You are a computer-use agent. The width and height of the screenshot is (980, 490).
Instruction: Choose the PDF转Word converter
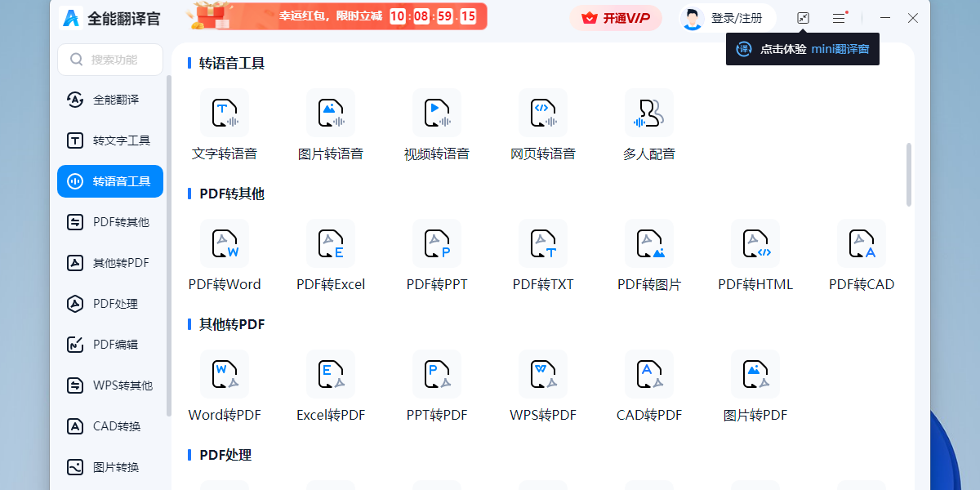pos(225,256)
